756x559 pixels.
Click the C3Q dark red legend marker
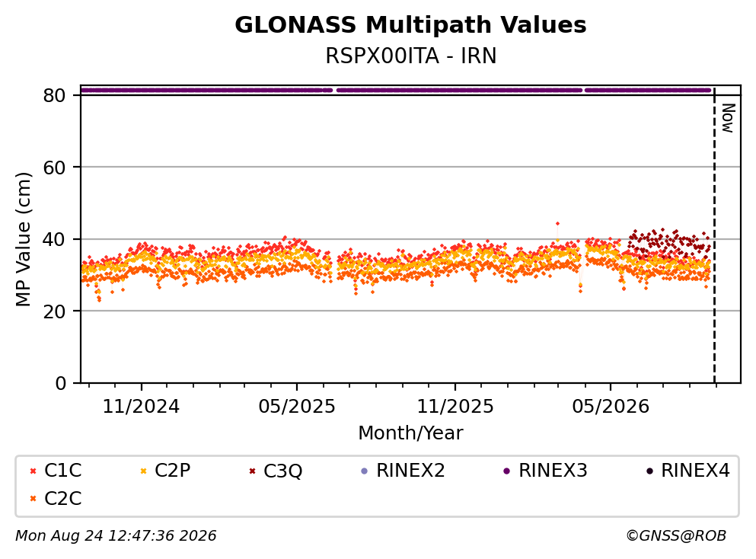[x=252, y=471]
